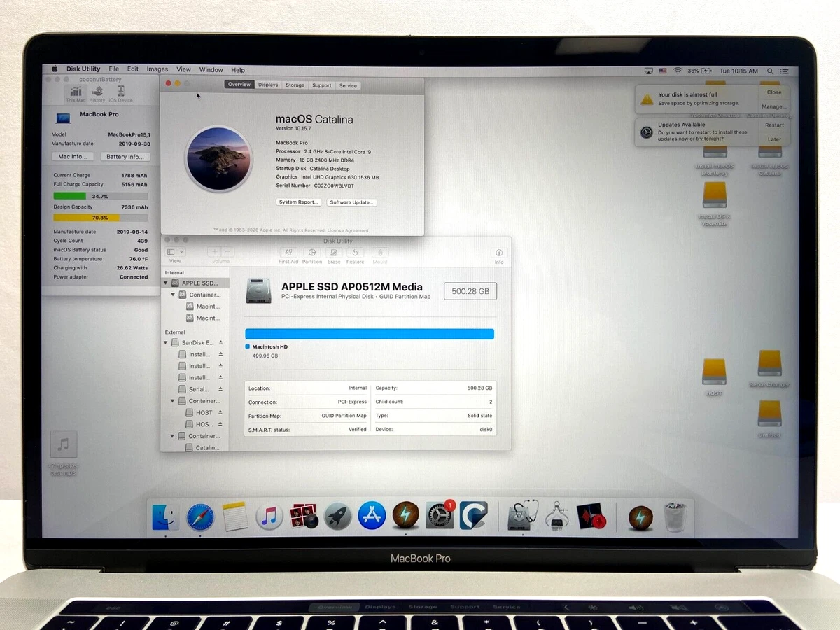The image size is (840, 630).
Task: Open the Trash in the Dock
Action: click(x=675, y=517)
